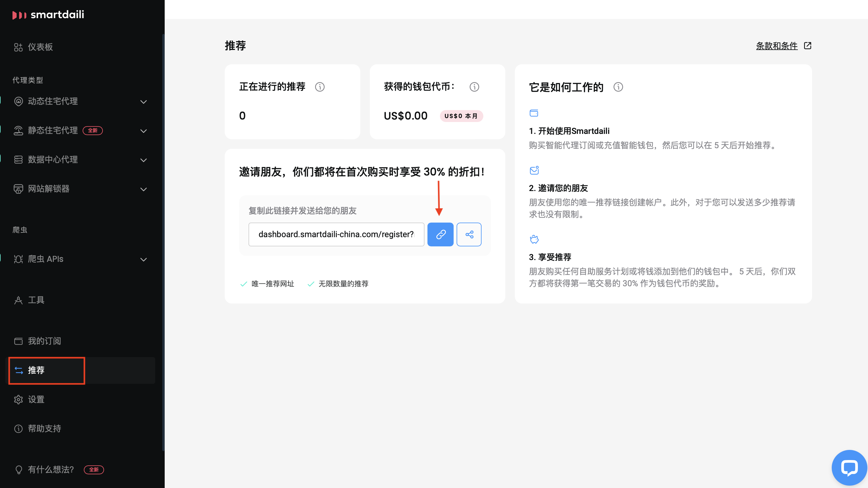Click the wallet icon above step 1
This screenshot has width=868, height=488.
tap(534, 113)
